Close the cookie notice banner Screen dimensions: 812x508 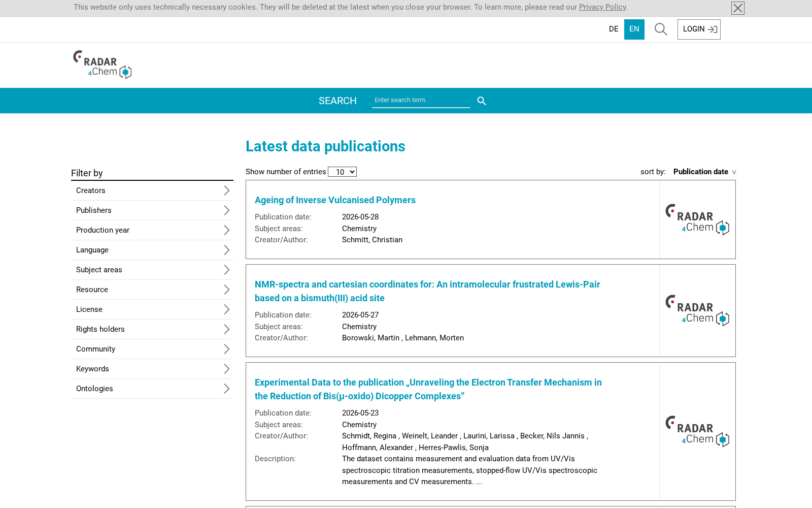(x=738, y=8)
